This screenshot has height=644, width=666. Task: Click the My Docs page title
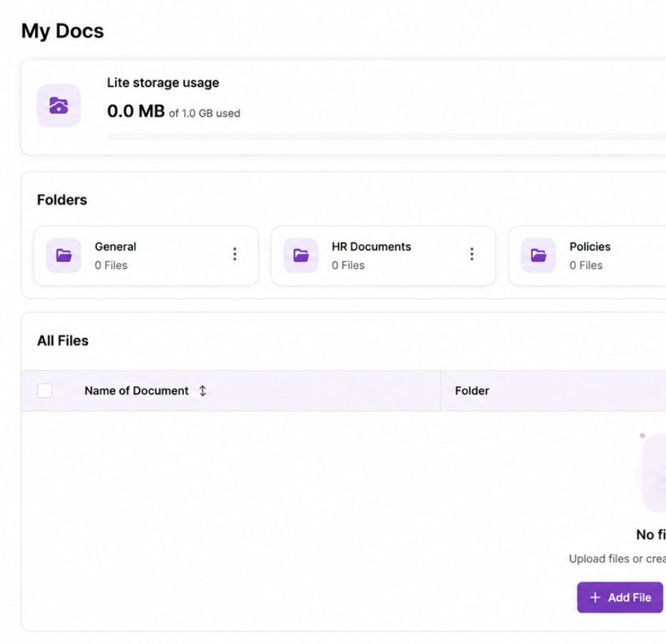[63, 31]
